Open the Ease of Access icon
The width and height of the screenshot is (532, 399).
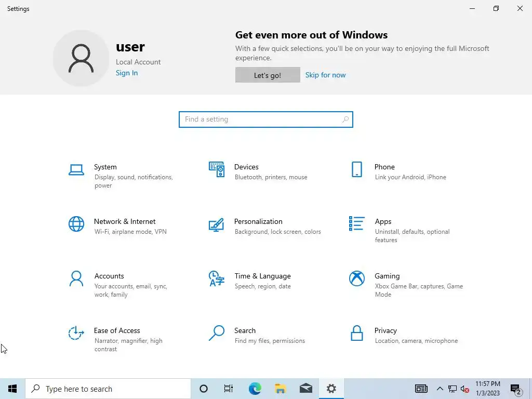point(76,333)
